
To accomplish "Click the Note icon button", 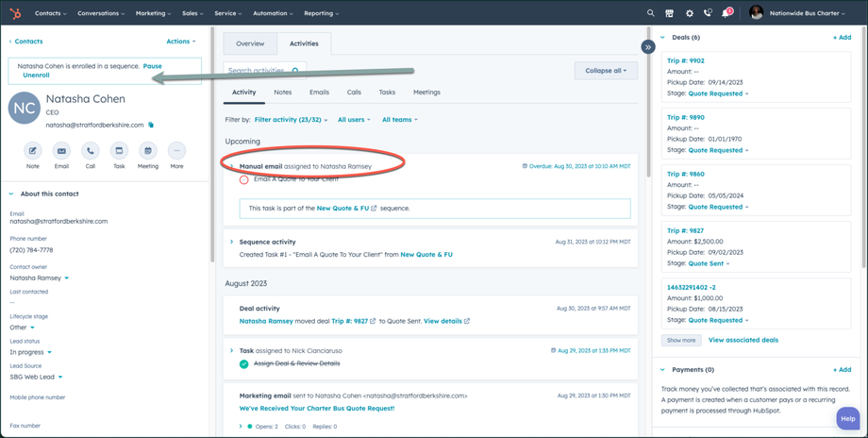I will coord(33,151).
